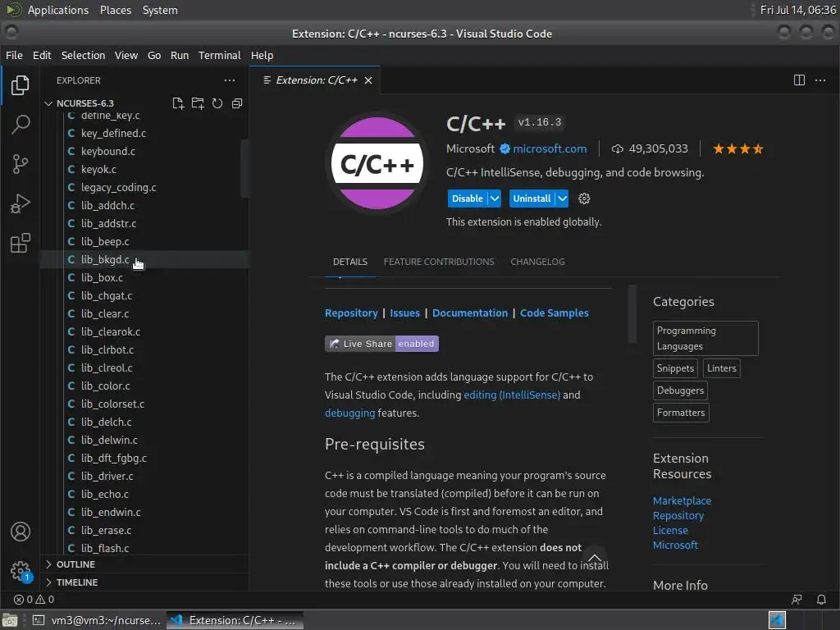Collapse all folders in Explorer
This screenshot has height=630, width=840.
[237, 103]
